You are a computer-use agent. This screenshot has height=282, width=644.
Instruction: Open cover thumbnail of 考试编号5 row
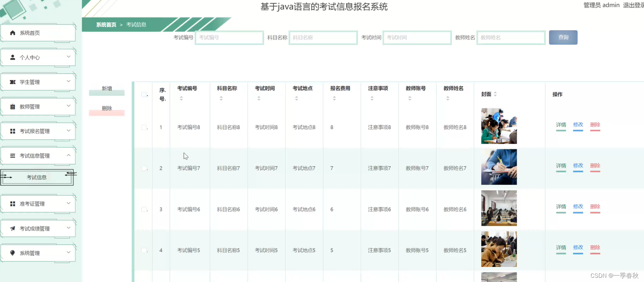(x=499, y=249)
